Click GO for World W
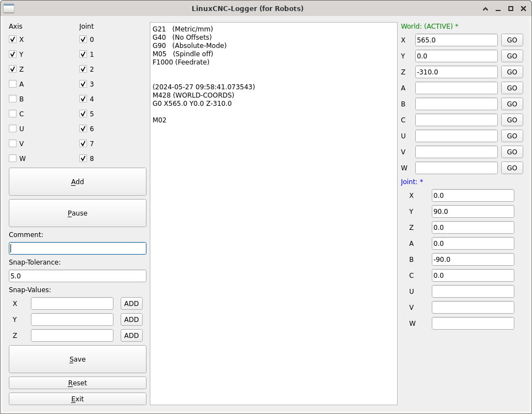The image size is (532, 414). [x=512, y=168]
